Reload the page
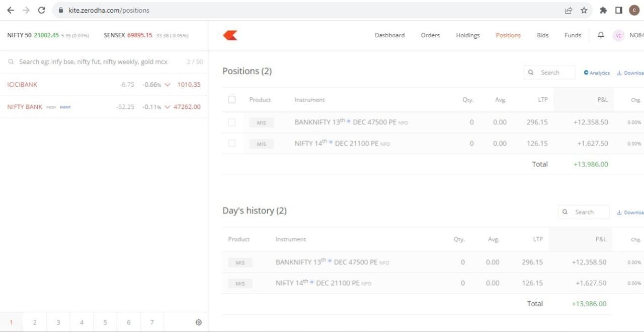The image size is (644, 332). click(42, 10)
